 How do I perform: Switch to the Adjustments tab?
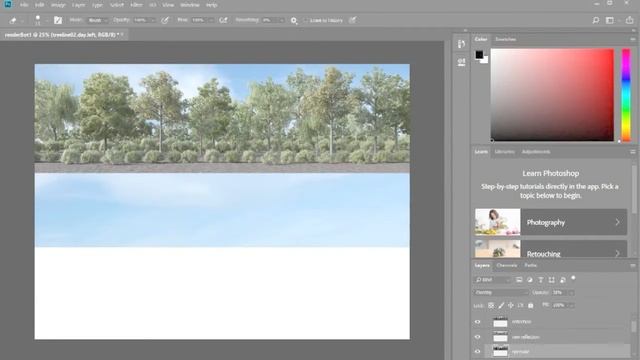[x=536, y=152]
